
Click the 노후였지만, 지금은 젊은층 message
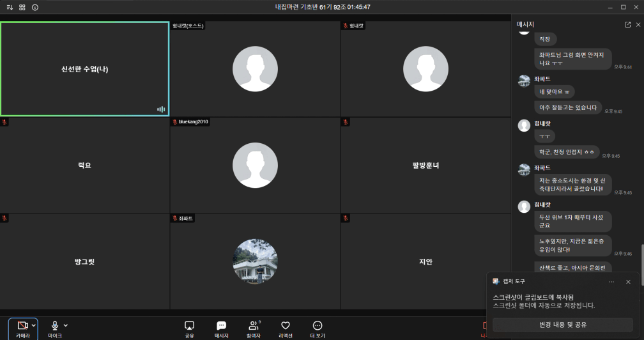coord(573,245)
